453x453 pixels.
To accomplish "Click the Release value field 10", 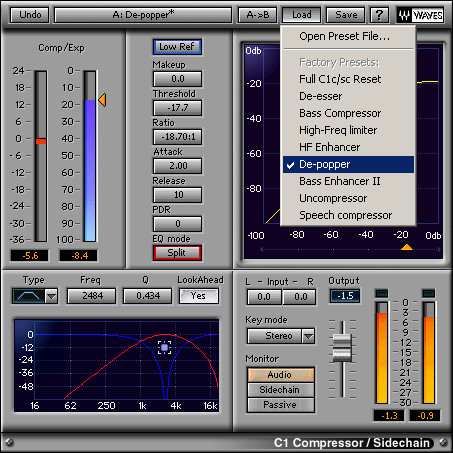I will pyautogui.click(x=177, y=195).
